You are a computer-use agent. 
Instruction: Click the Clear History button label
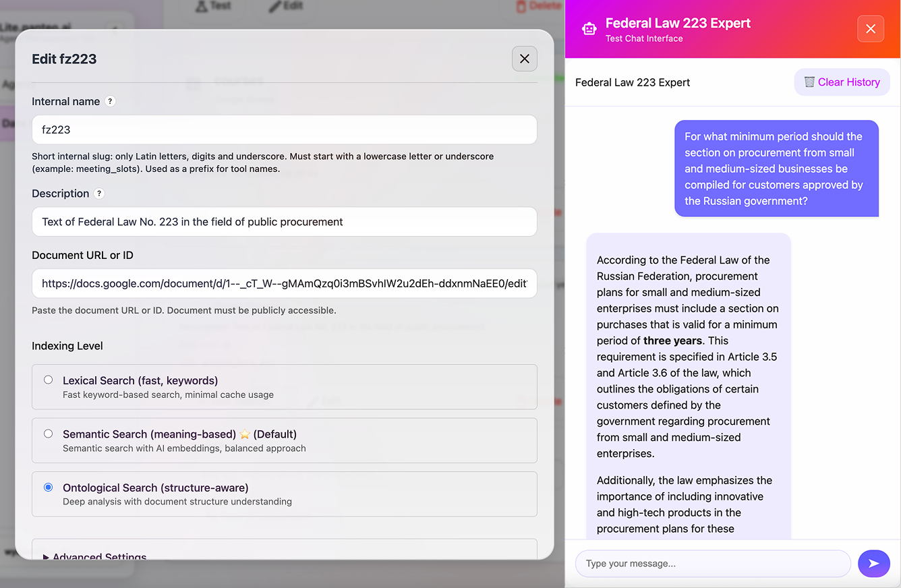point(848,82)
